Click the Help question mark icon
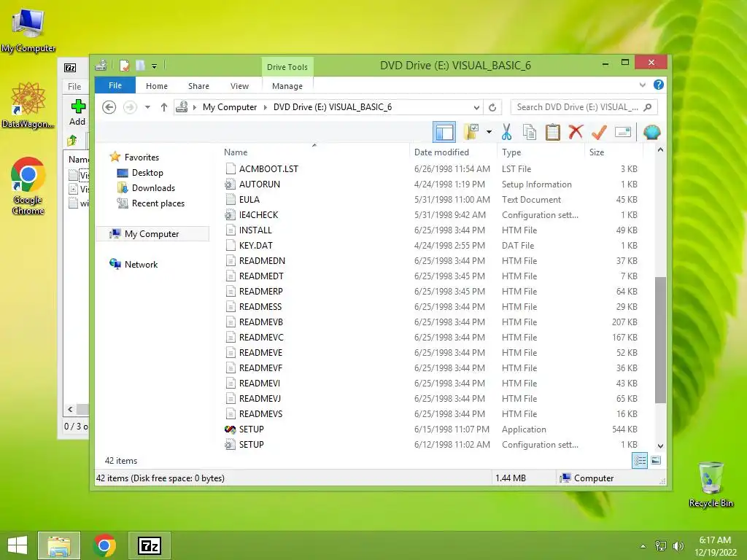This screenshot has width=747, height=560. coord(659,85)
